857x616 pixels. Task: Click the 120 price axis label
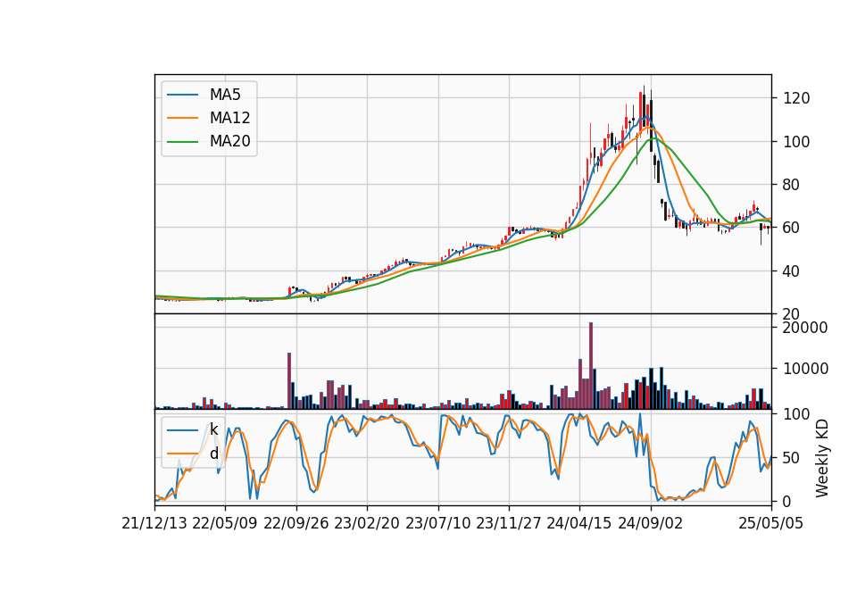point(796,98)
